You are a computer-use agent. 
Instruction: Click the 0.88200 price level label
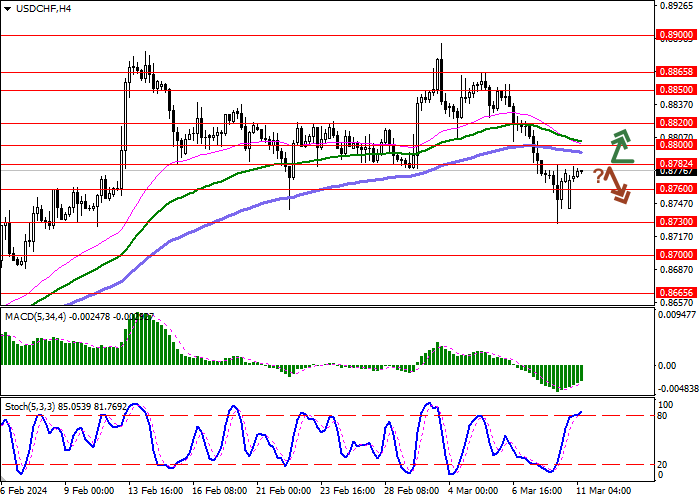click(677, 123)
